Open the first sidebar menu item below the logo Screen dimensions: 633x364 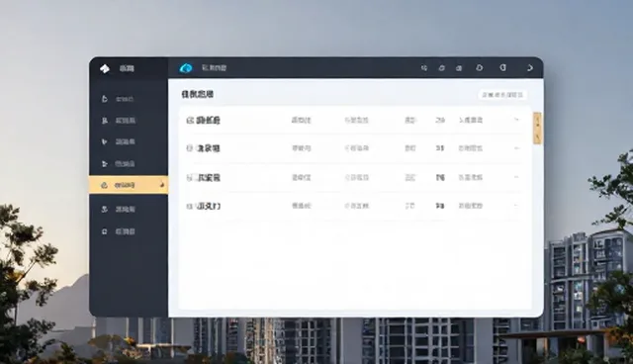pos(129,99)
